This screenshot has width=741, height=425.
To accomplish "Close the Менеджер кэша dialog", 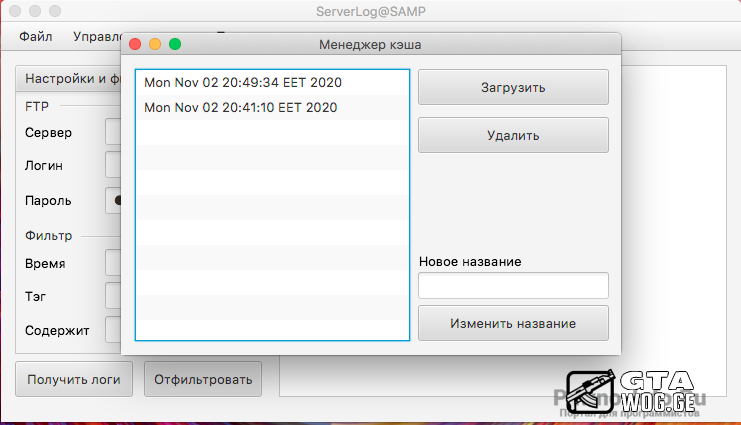I will pyautogui.click(x=135, y=45).
